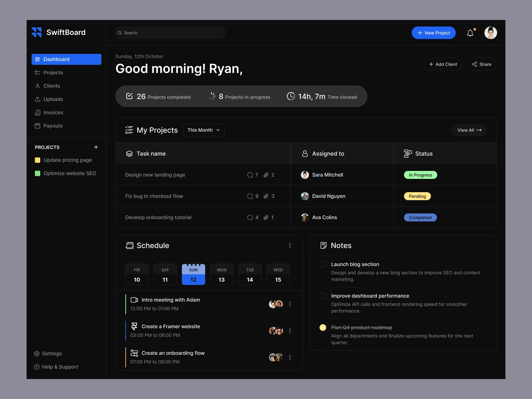The image size is (532, 399).
Task: Click the New Project button
Action: 434,33
